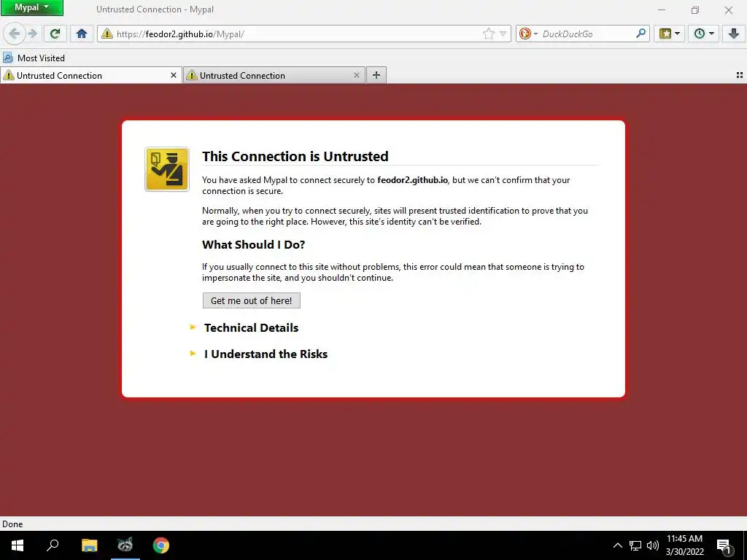
Task: Minimize the Mypal window
Action: (662, 9)
